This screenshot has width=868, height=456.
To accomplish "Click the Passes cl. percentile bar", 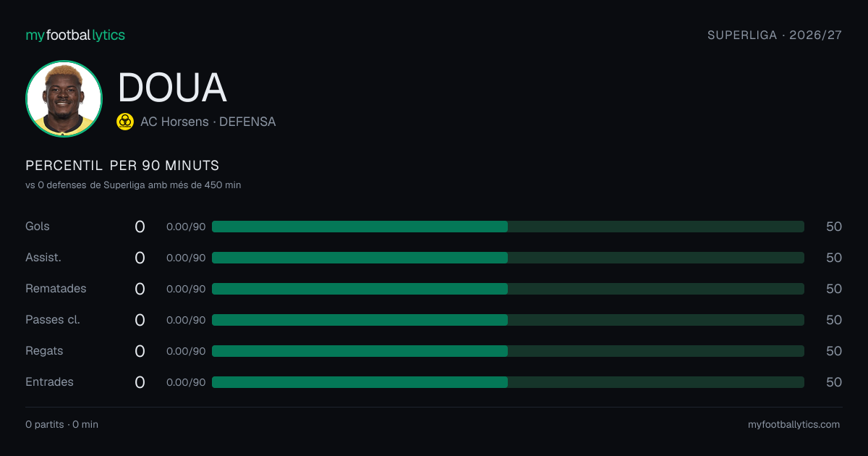I will tap(508, 320).
